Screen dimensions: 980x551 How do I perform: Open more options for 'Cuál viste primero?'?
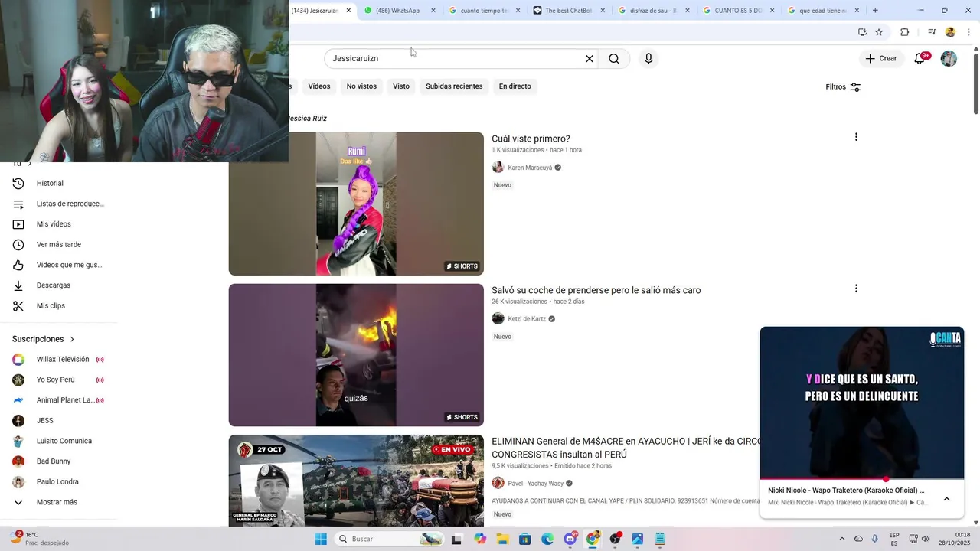pos(856,137)
